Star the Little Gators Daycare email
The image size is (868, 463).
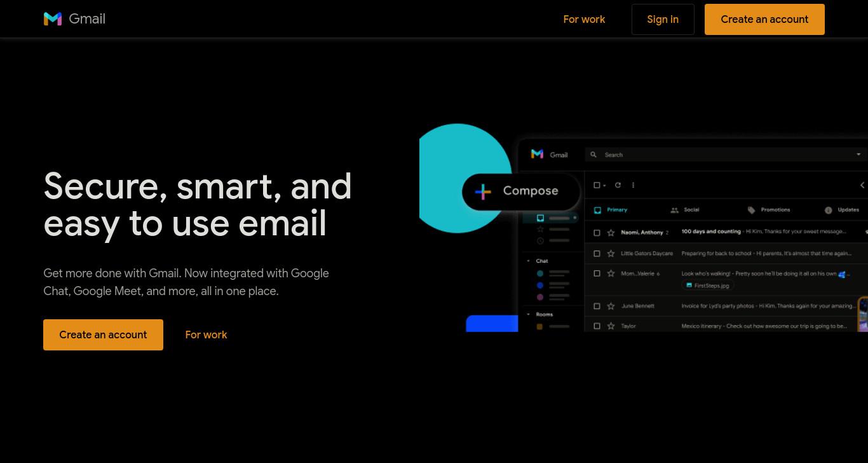pyautogui.click(x=611, y=253)
